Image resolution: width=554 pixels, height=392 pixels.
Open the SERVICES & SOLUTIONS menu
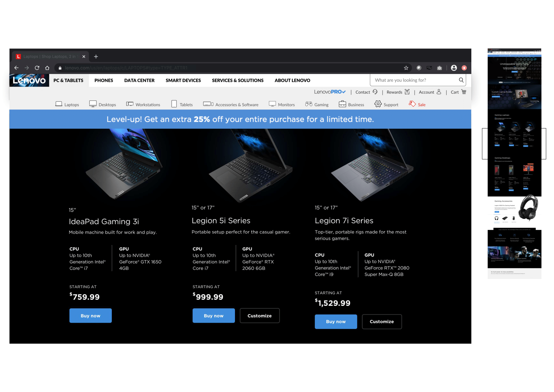(237, 80)
